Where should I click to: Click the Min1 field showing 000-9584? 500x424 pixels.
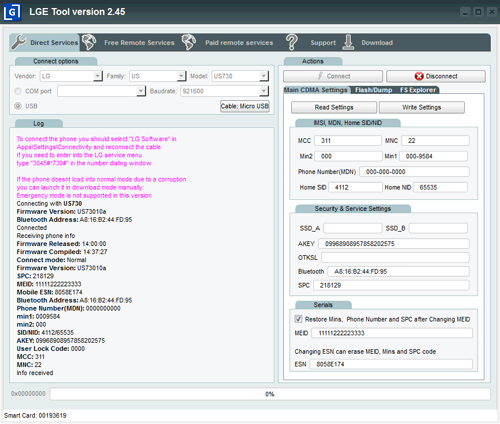click(434, 156)
